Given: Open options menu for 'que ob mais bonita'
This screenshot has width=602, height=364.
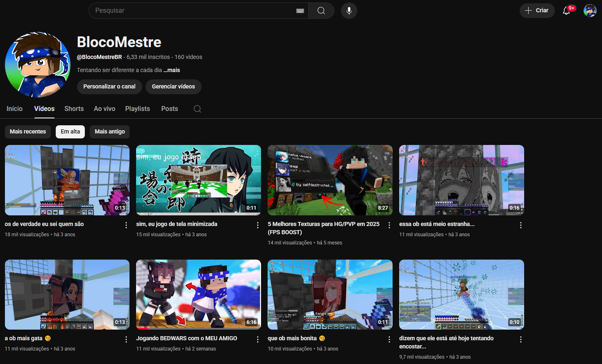Looking at the screenshot, I should 389,339.
